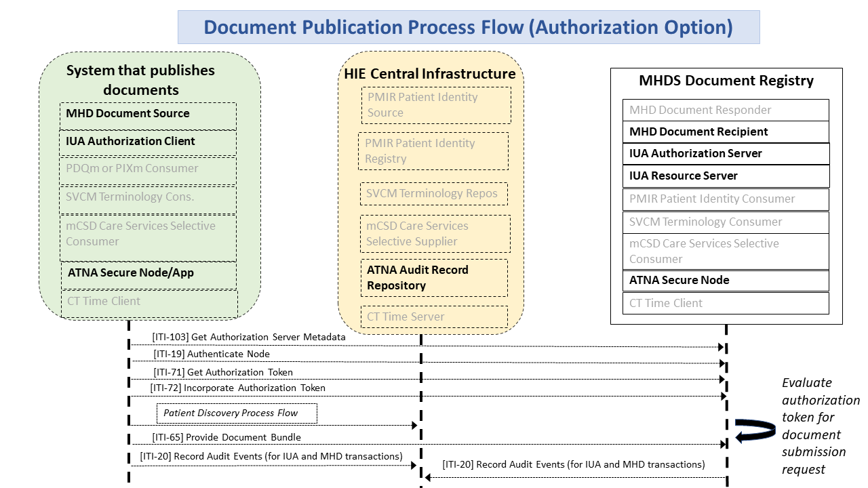The height and width of the screenshot is (488, 868).
Task: Select the IUA Authorization Server row
Action: pos(726,154)
